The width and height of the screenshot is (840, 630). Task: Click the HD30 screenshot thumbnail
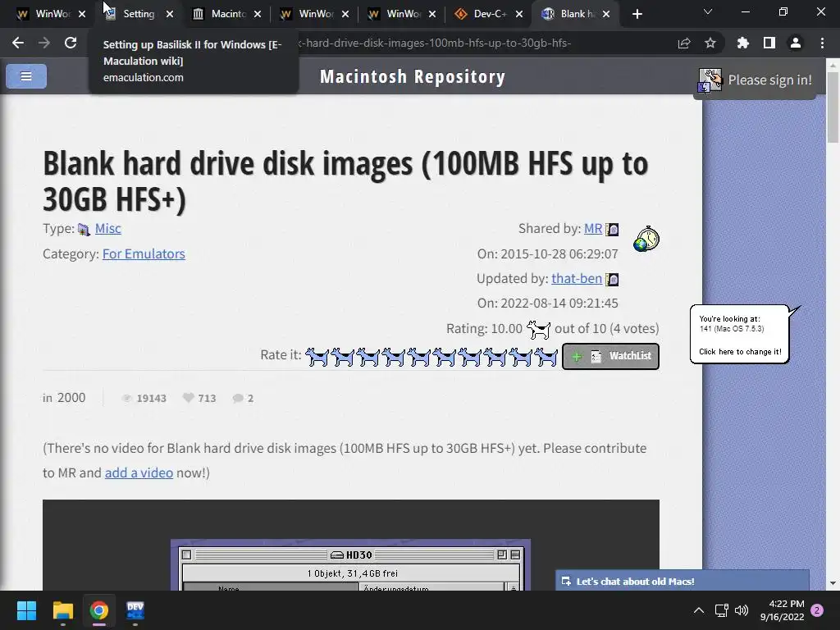coord(350,564)
